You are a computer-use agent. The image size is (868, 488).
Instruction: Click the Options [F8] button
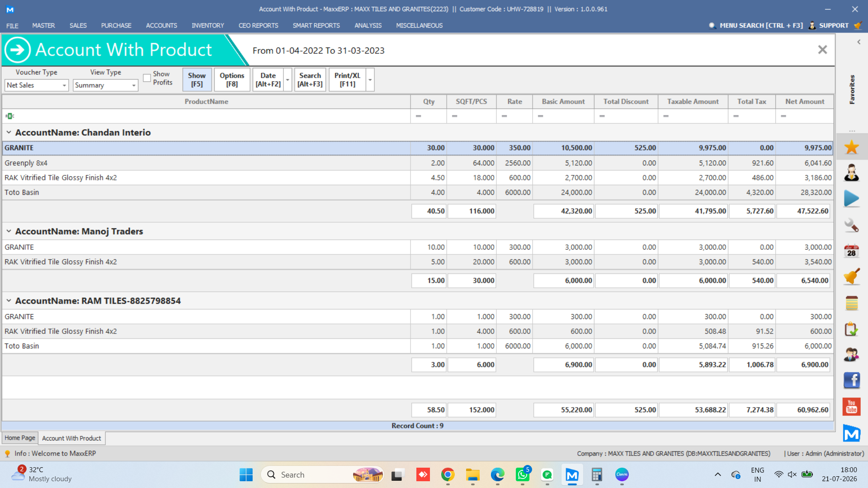232,80
